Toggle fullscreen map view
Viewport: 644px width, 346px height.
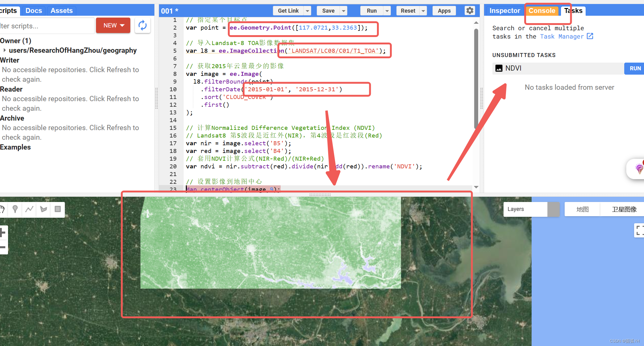[639, 230]
